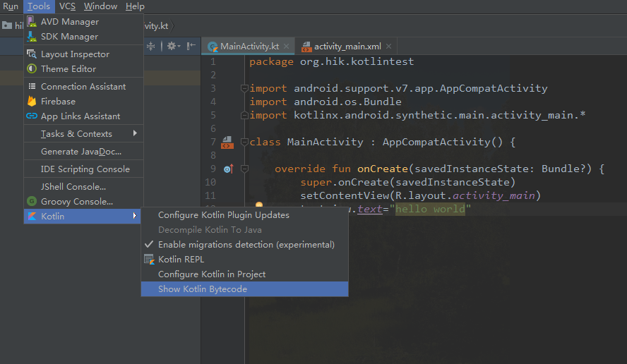The width and height of the screenshot is (627, 364).
Task: Choose Generate JavaDoc... entry
Action: tap(83, 151)
